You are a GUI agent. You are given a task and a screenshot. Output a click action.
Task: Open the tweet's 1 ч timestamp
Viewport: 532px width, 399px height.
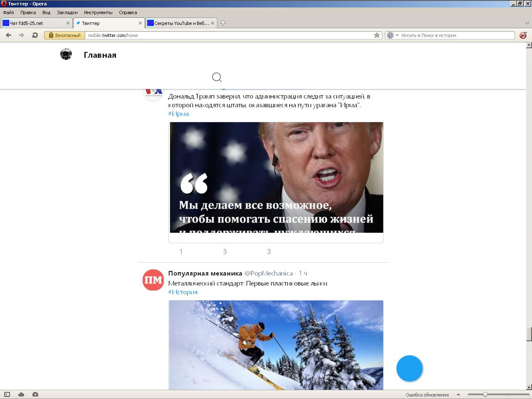point(303,273)
